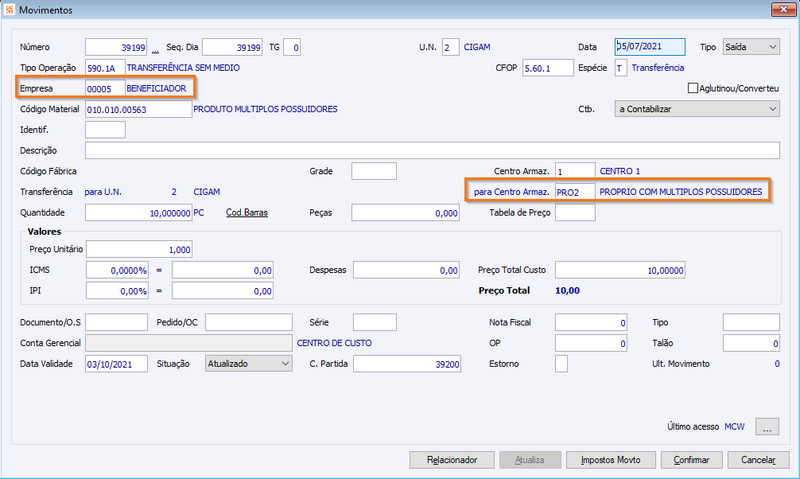Click the Preço Unitário field
Image resolution: width=800 pixels, height=479 pixels.
pos(139,249)
